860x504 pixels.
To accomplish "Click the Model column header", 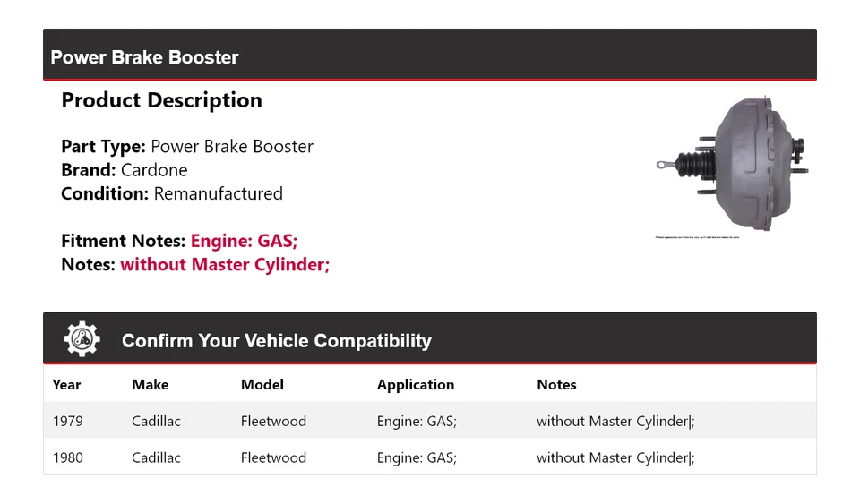I will coord(262,384).
